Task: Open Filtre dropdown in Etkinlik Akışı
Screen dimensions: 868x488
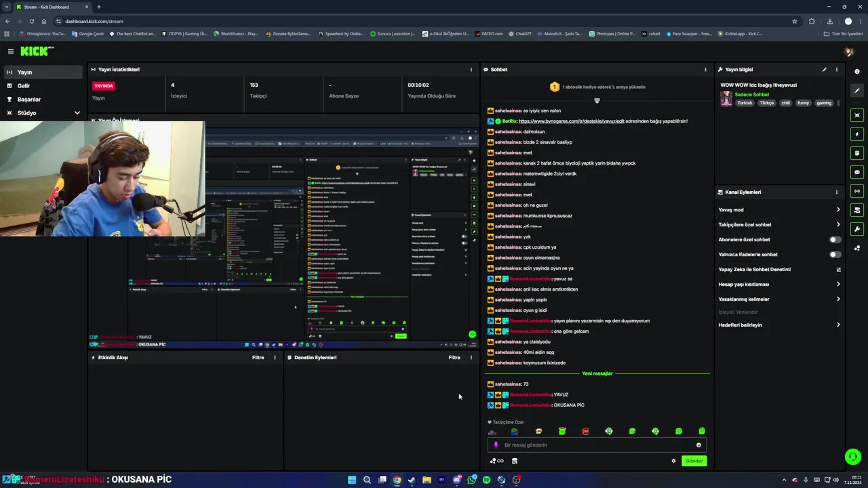Action: [258, 357]
